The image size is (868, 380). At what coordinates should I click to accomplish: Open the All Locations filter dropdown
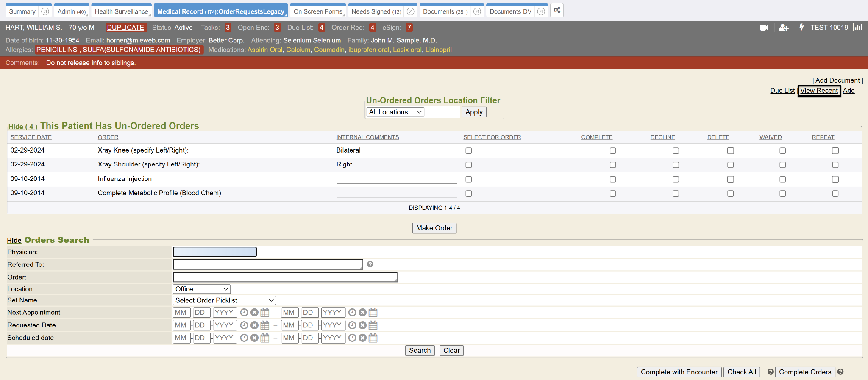pyautogui.click(x=395, y=112)
